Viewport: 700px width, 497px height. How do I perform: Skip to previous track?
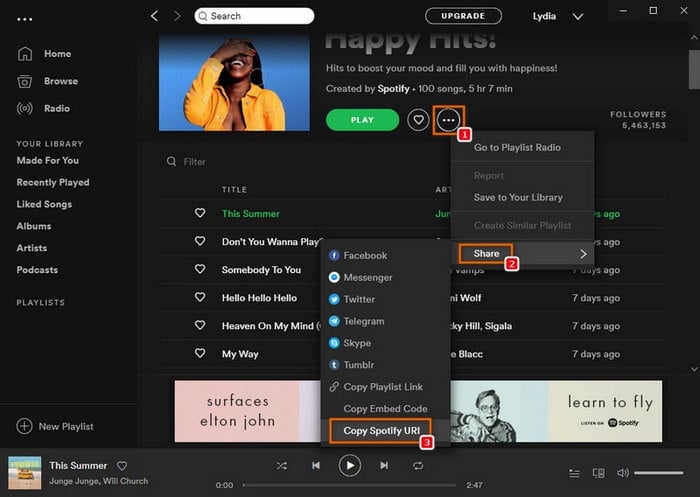tap(316, 466)
